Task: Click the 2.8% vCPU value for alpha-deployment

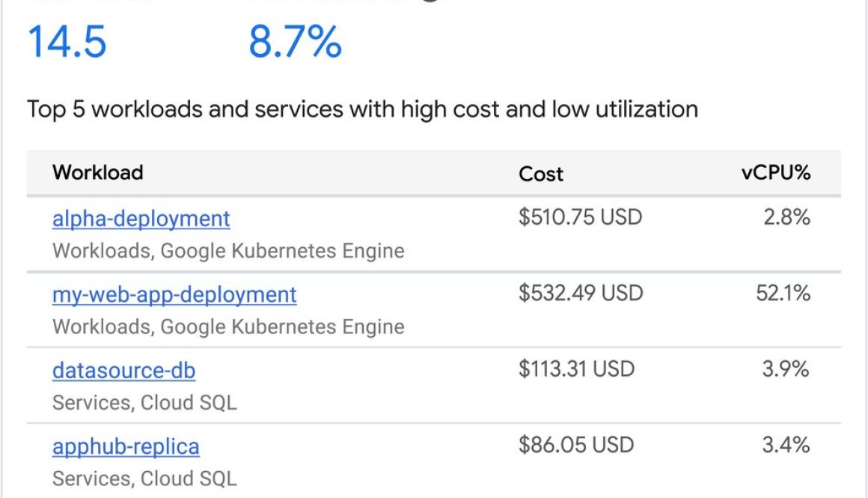Action: (x=792, y=217)
